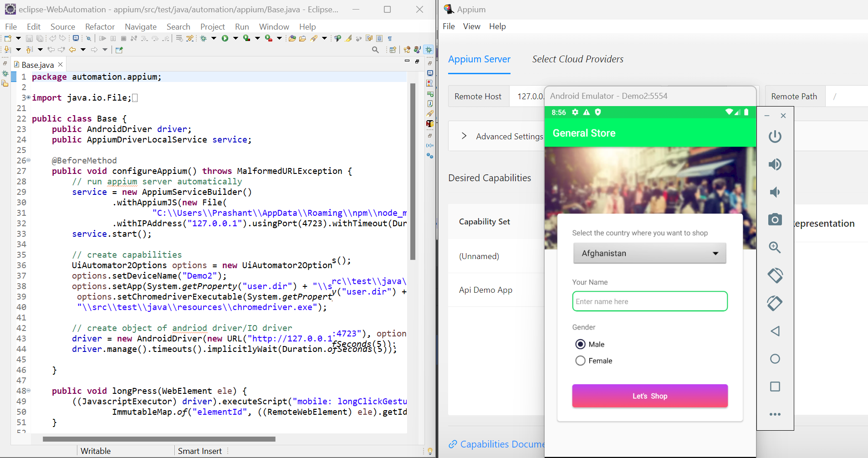
Task: Open the Eclipse Navigate menu
Action: [141, 27]
